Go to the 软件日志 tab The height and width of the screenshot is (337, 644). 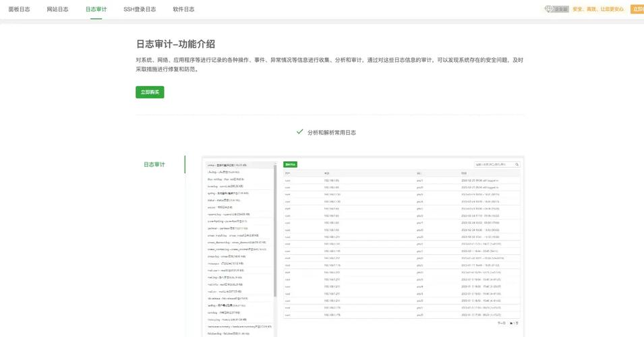pos(183,9)
